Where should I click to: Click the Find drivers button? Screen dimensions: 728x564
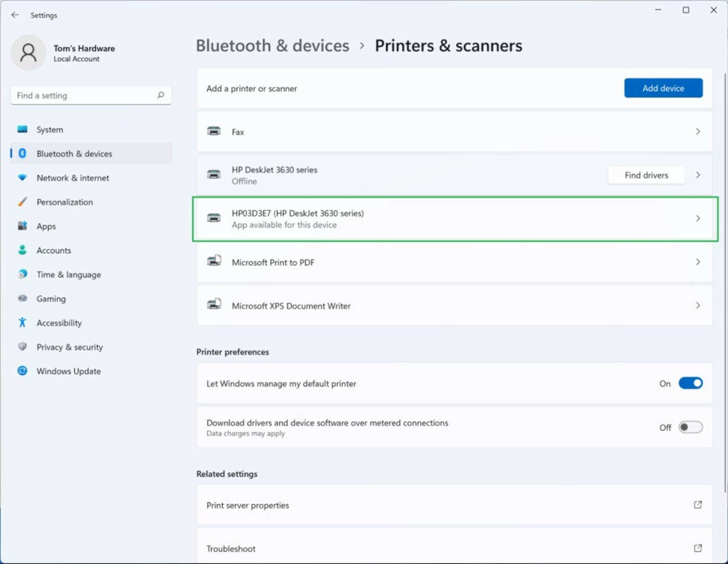[x=646, y=175]
